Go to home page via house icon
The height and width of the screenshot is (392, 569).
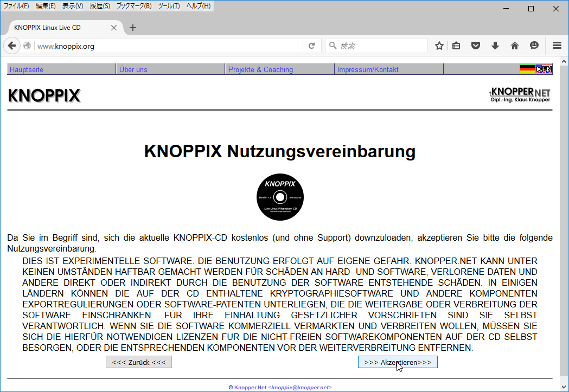[x=515, y=46]
